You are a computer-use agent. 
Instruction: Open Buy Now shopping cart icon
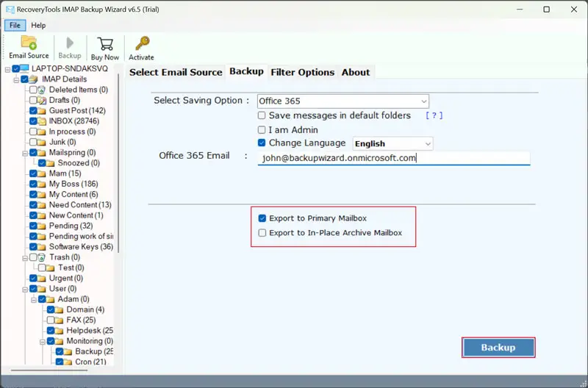coord(105,43)
